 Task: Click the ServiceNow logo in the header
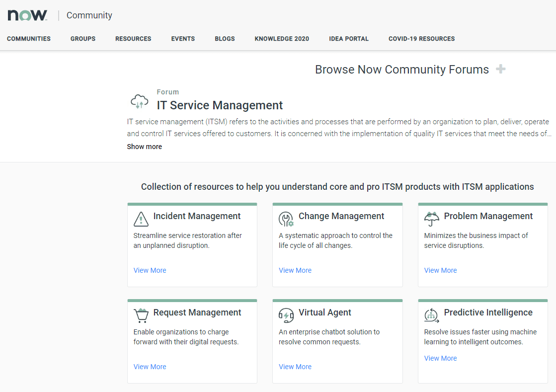point(27,14)
